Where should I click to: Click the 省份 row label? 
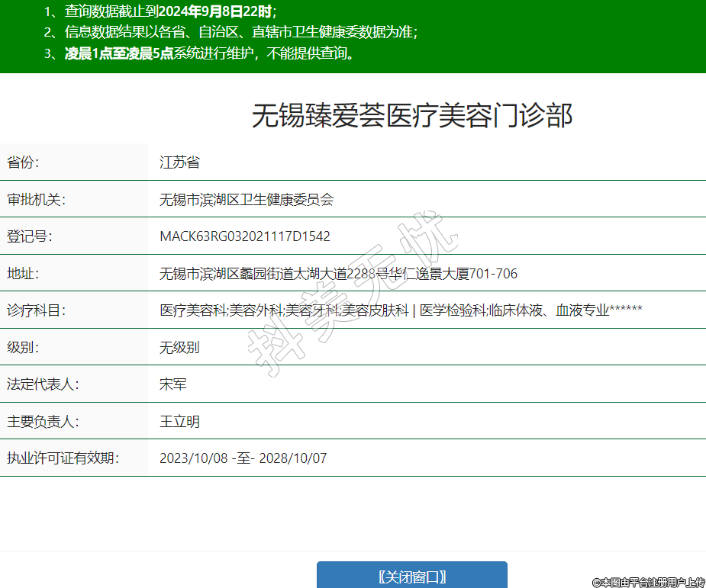23,162
